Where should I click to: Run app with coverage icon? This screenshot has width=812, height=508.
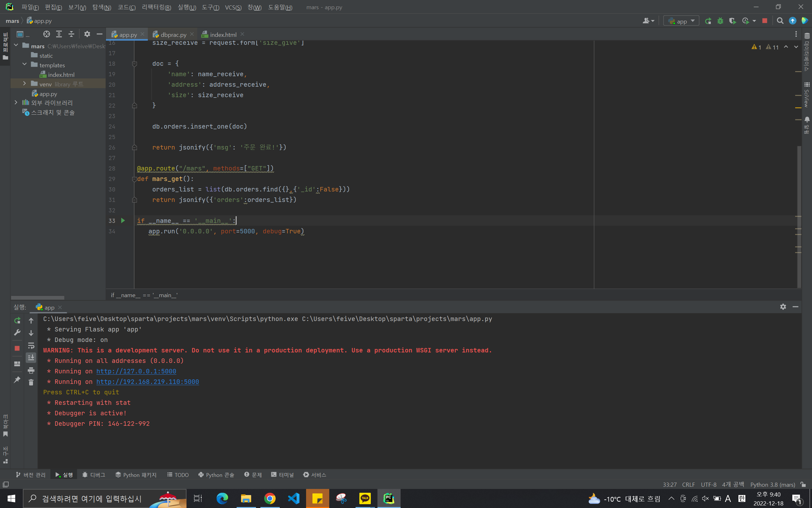click(732, 21)
